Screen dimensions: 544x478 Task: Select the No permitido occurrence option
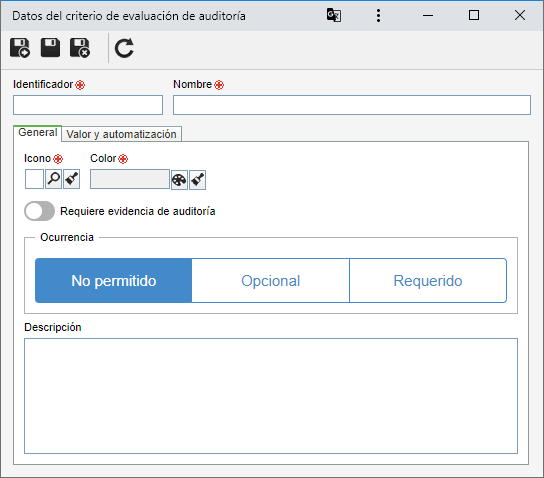(113, 280)
